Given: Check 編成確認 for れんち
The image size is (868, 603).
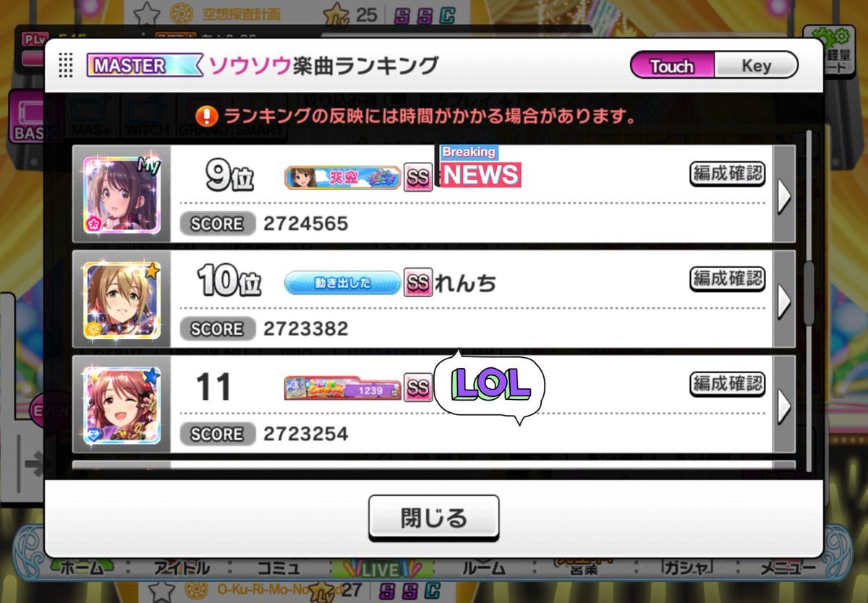Looking at the screenshot, I should pyautogui.click(x=728, y=278).
